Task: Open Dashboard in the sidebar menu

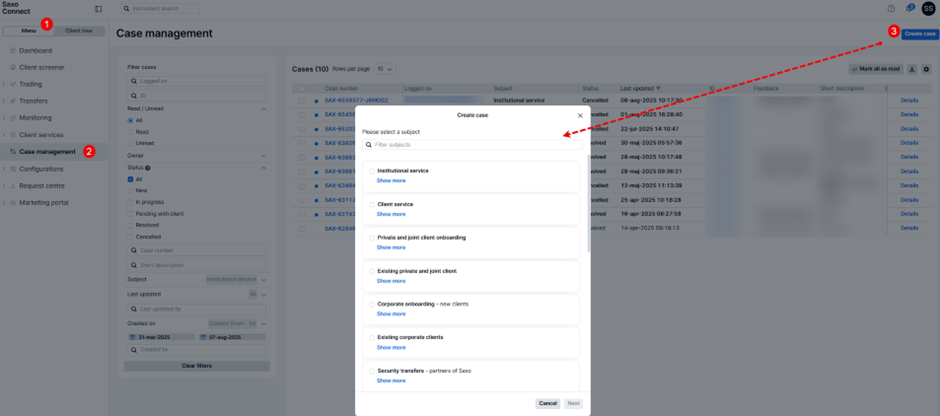Action: [x=35, y=50]
